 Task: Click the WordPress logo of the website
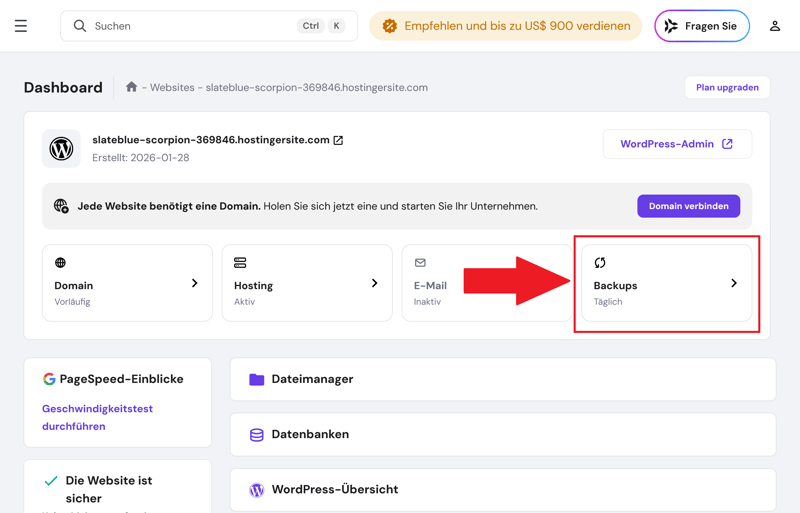coord(62,149)
